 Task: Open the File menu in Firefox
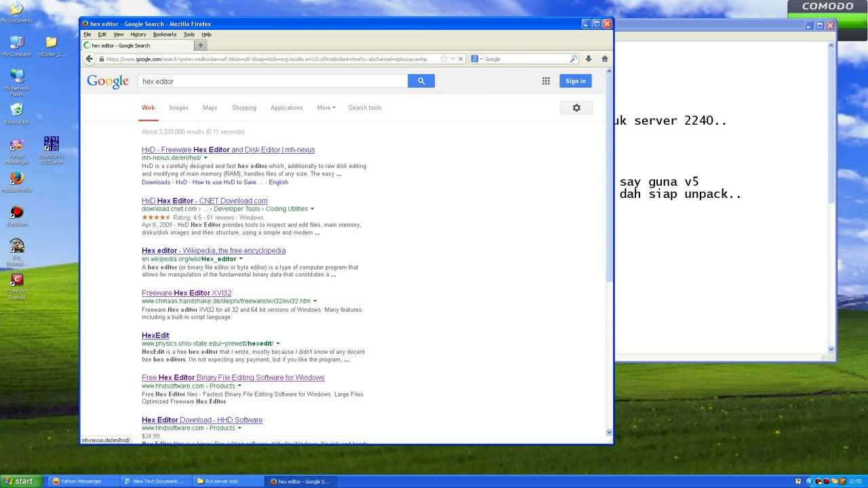[x=87, y=35]
